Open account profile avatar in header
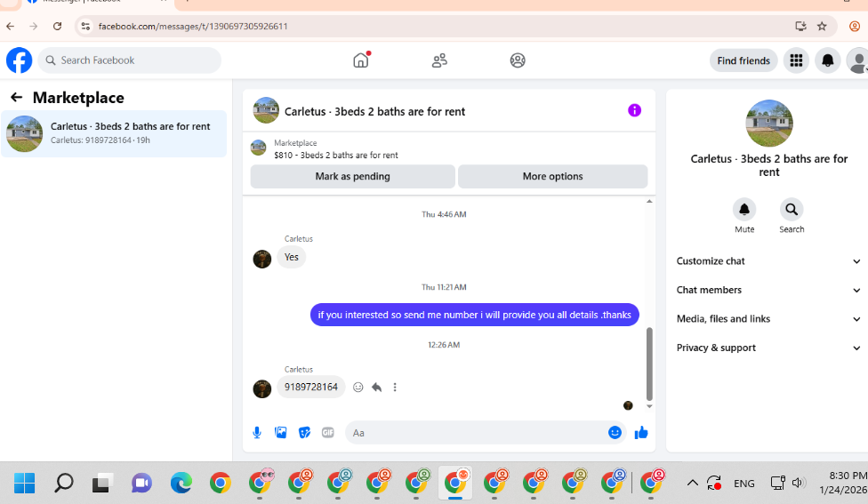The height and width of the screenshot is (504, 868). (857, 60)
